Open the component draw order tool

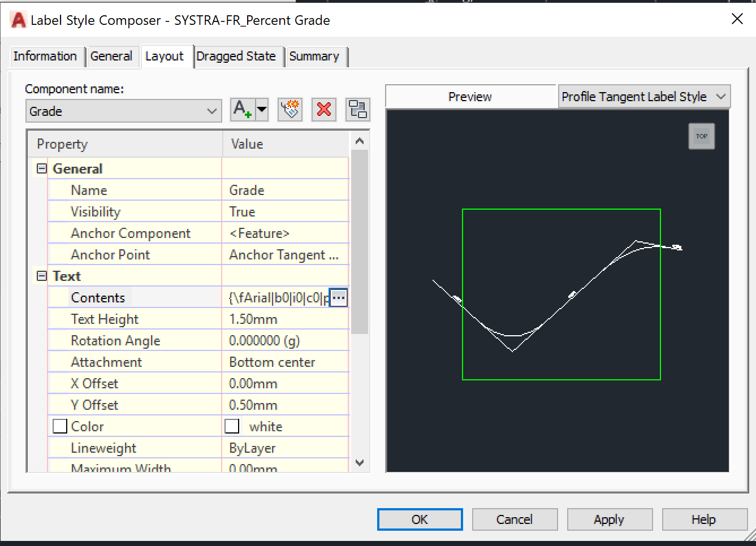pyautogui.click(x=357, y=110)
